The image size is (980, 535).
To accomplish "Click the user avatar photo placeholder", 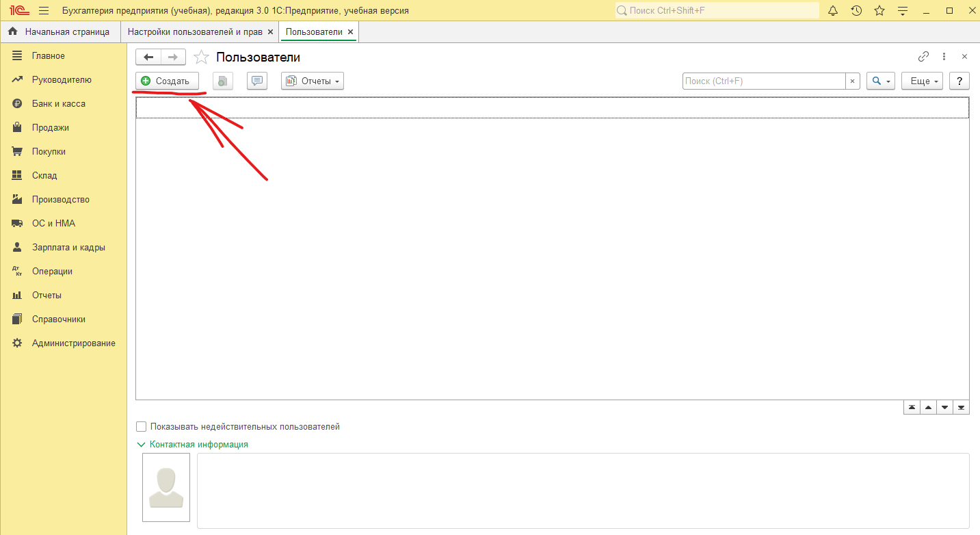I will (x=166, y=487).
